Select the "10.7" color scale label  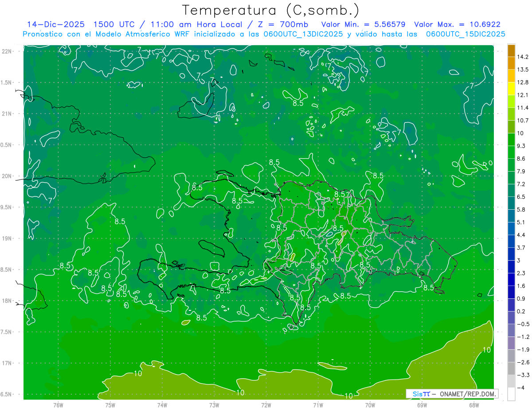[x=523, y=121]
